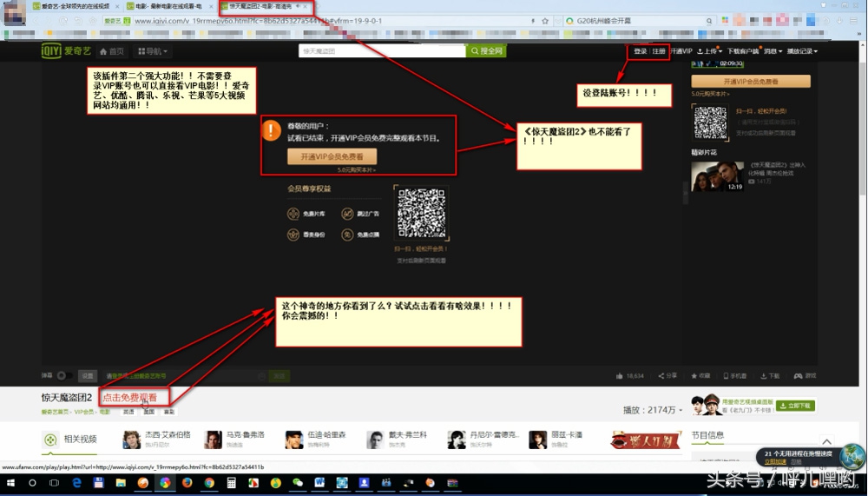Click the 手机看 watch-on-phone icon
The width and height of the screenshot is (868, 496).
pos(726,376)
